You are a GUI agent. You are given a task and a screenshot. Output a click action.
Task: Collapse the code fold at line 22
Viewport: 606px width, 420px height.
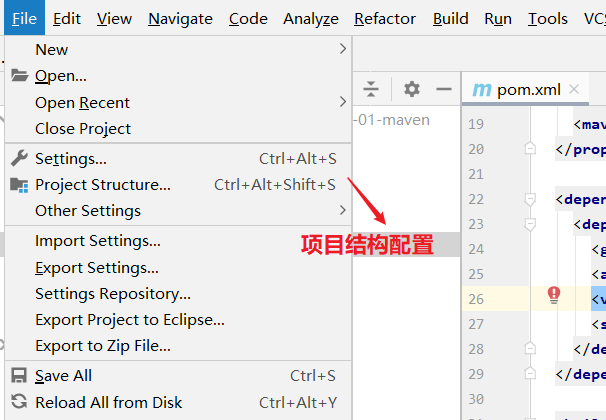tap(530, 199)
